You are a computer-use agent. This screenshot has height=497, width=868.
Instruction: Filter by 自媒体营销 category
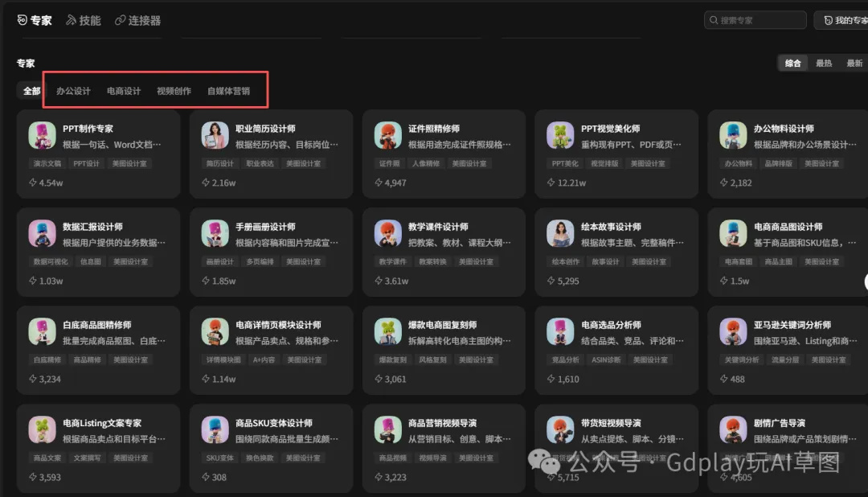228,91
